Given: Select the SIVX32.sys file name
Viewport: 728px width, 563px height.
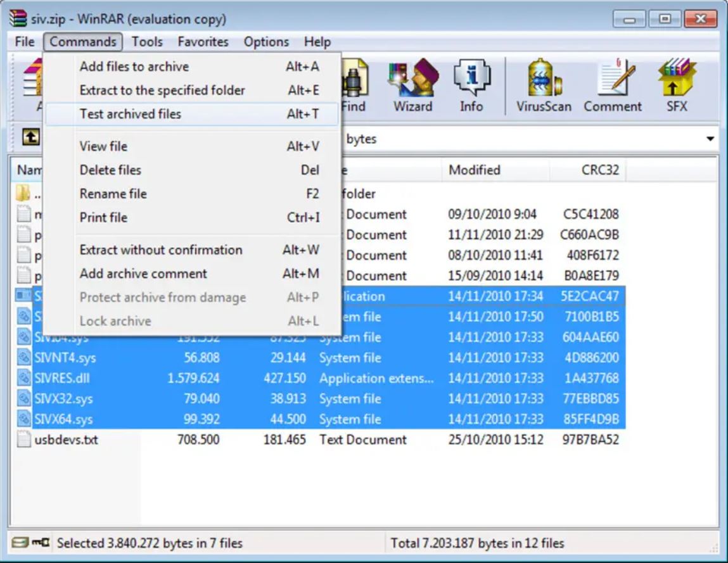Looking at the screenshot, I should [x=63, y=399].
